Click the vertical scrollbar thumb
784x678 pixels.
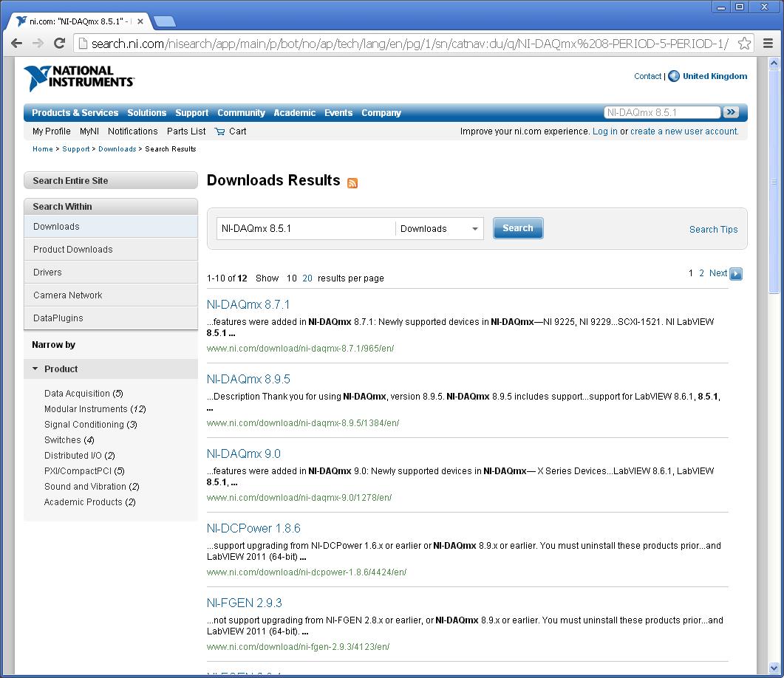click(x=774, y=182)
